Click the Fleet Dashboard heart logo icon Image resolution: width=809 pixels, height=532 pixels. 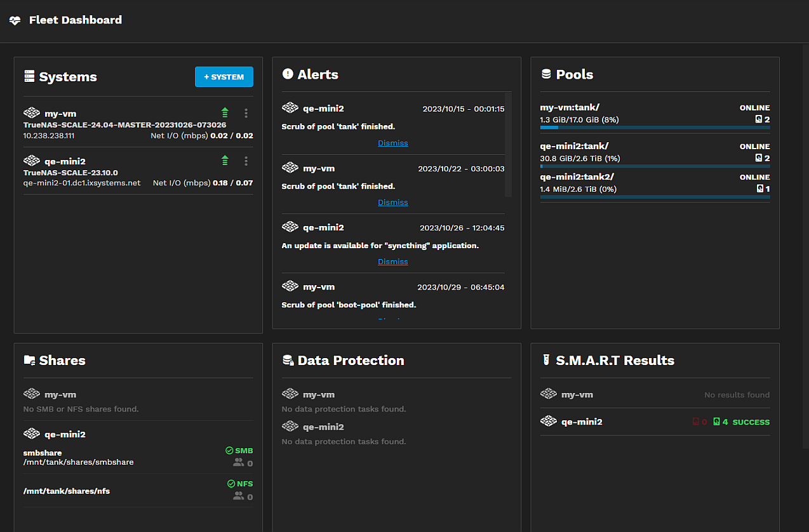pyautogui.click(x=14, y=20)
